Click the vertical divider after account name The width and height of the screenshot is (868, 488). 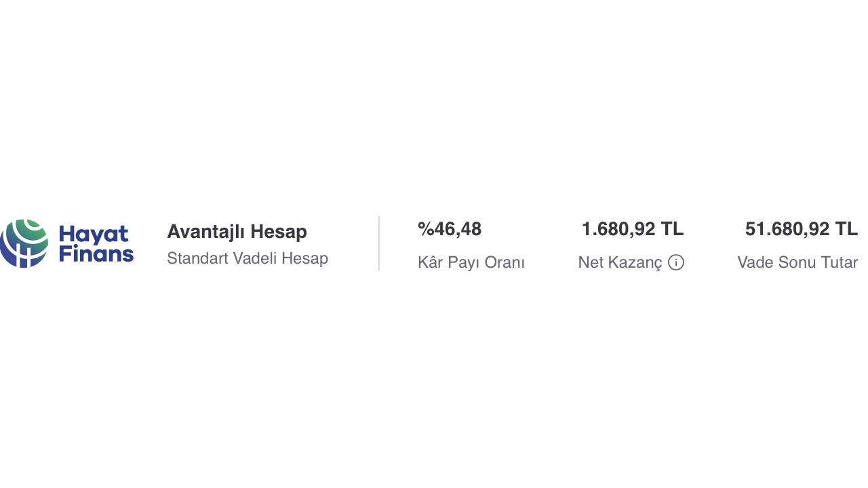pyautogui.click(x=379, y=243)
